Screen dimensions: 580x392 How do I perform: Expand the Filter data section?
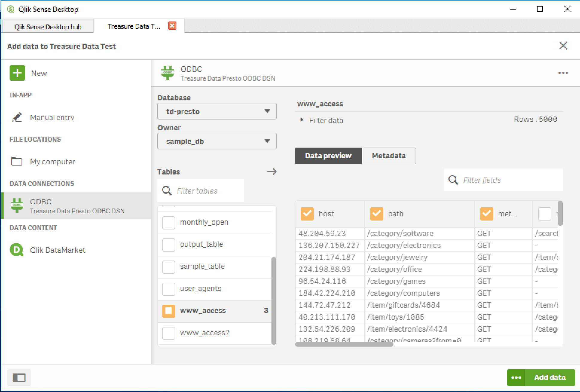click(x=322, y=120)
